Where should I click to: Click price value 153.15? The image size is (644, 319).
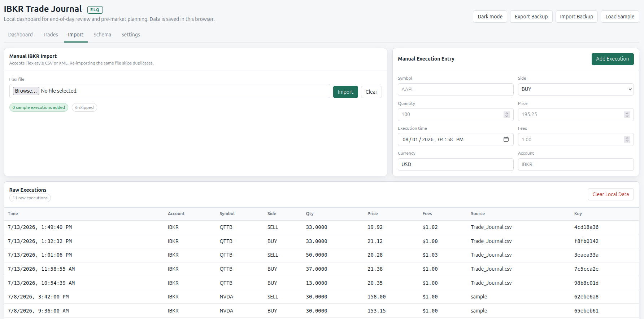point(377,311)
